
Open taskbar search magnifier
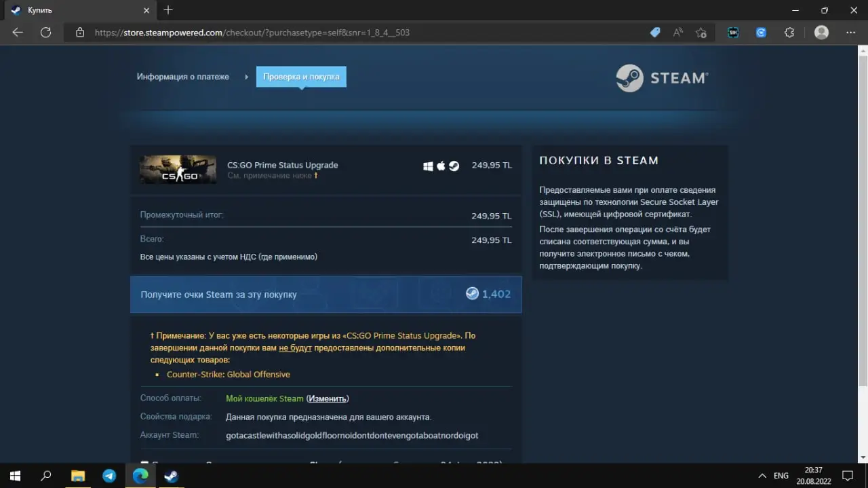pyautogui.click(x=46, y=476)
